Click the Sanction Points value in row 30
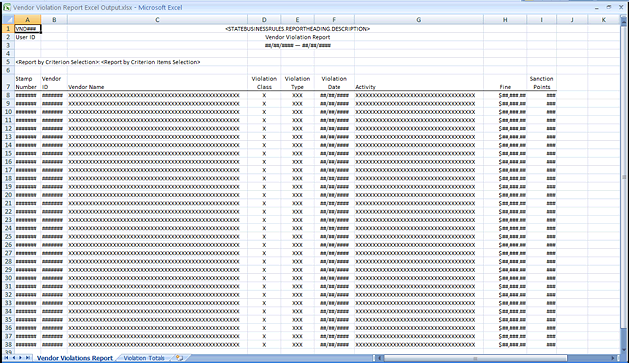This screenshot has width=629, height=363. [x=542, y=278]
